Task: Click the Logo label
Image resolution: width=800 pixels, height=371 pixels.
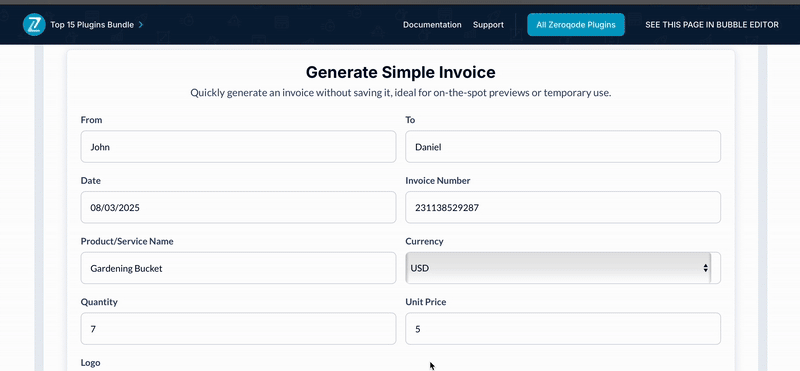Action: coord(90,363)
